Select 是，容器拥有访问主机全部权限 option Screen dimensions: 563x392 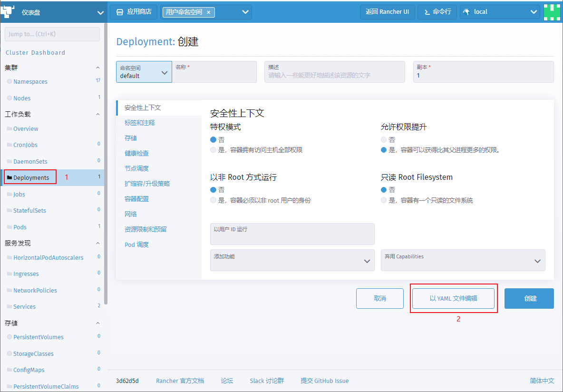pos(214,150)
